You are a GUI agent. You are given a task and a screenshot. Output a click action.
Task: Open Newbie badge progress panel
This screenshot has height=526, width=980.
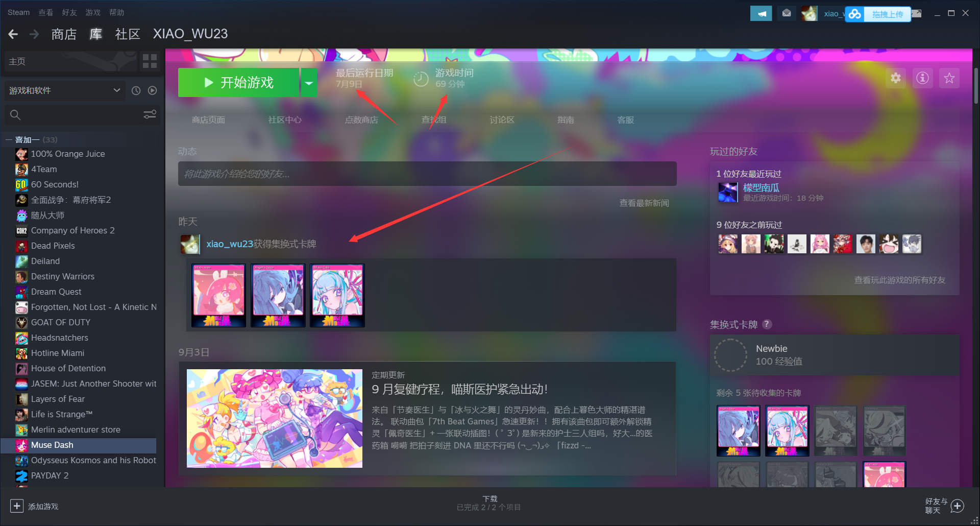[x=835, y=355]
